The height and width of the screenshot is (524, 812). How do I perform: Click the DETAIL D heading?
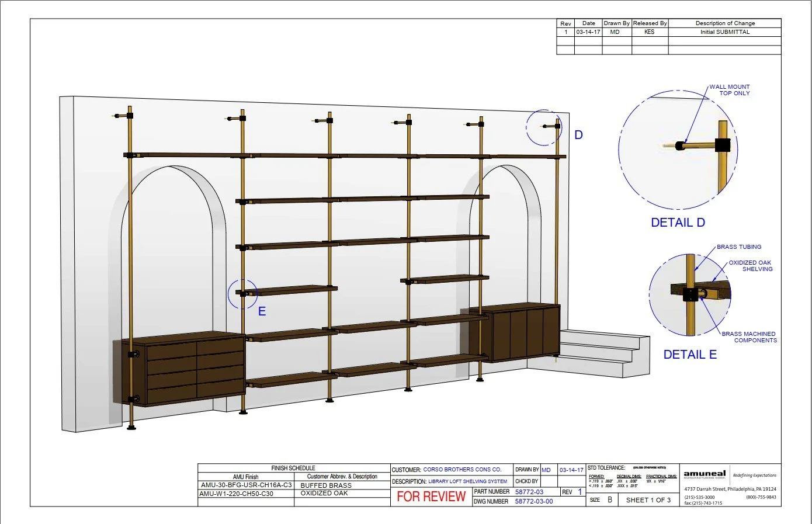pyautogui.click(x=678, y=223)
